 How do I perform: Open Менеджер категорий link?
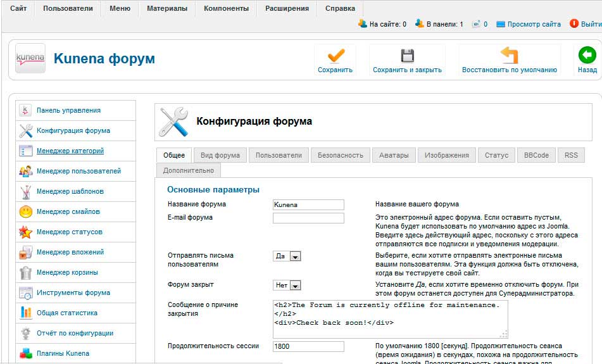(70, 151)
